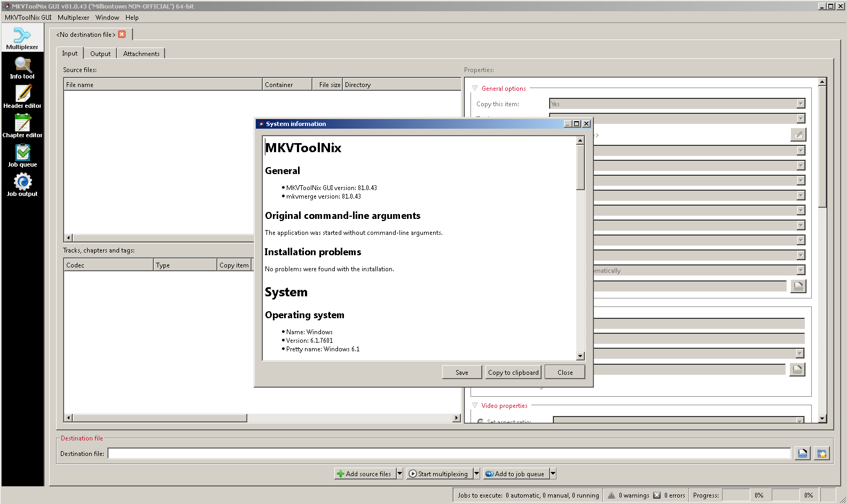Close the System information dialog via Close button
Viewport: 847px width, 504px height.
pos(565,372)
